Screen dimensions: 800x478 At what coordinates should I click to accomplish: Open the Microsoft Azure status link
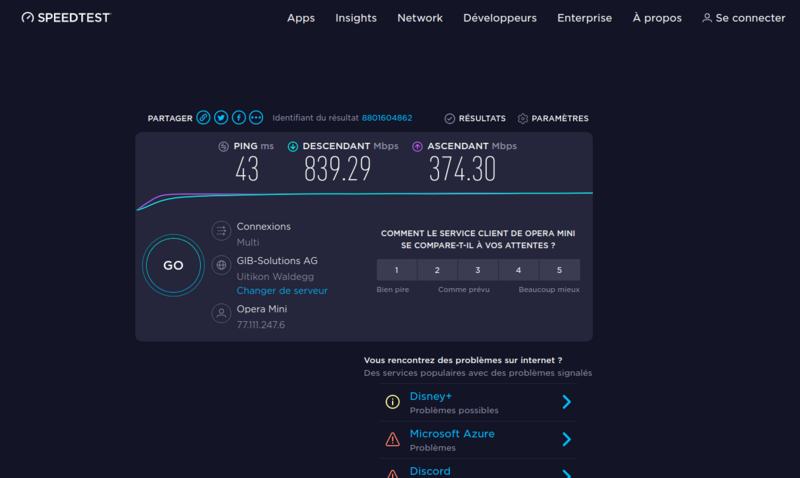click(x=452, y=434)
